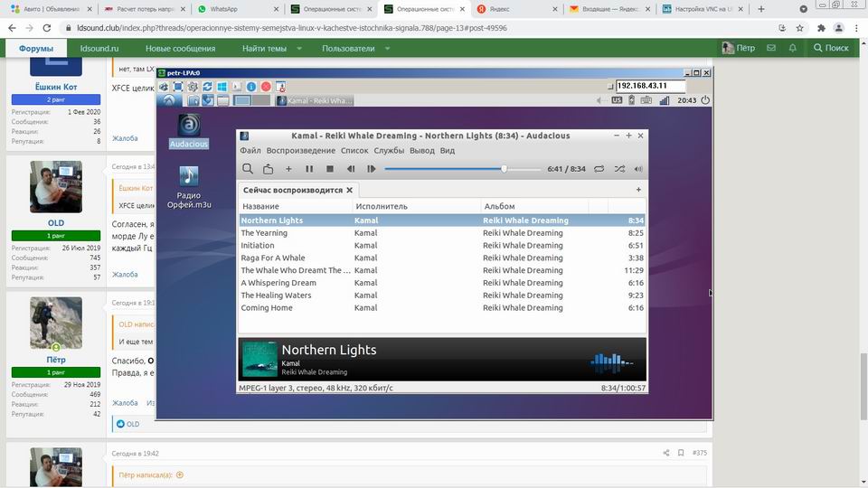This screenshot has height=488, width=868.
Task: Click the open files icon in Audacious
Action: point(268,169)
